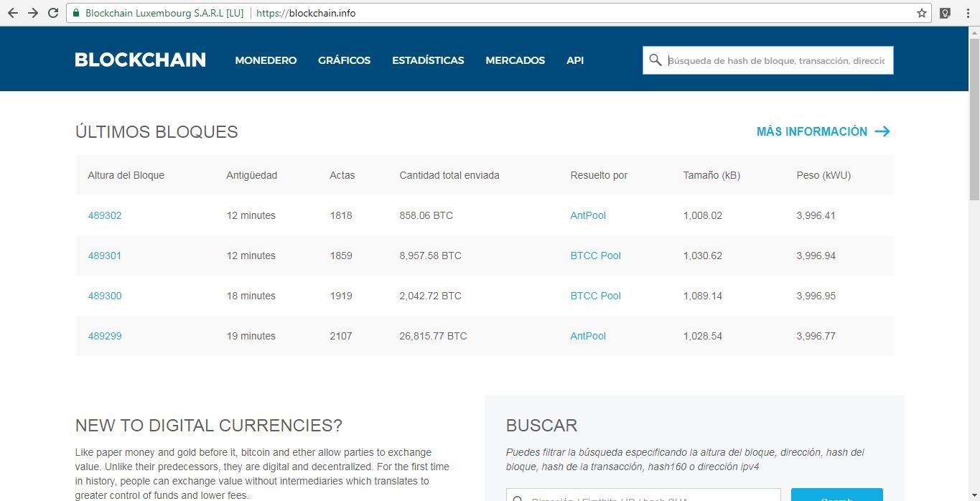Screen dimensions: 980x501
Task: Click the 1859 transactions count
Action: 341,256
